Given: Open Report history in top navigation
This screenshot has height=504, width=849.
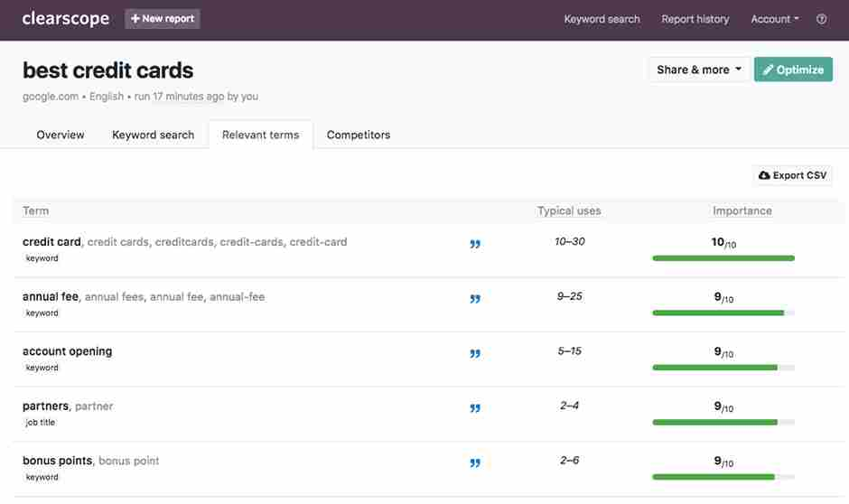Looking at the screenshot, I should click(695, 20).
